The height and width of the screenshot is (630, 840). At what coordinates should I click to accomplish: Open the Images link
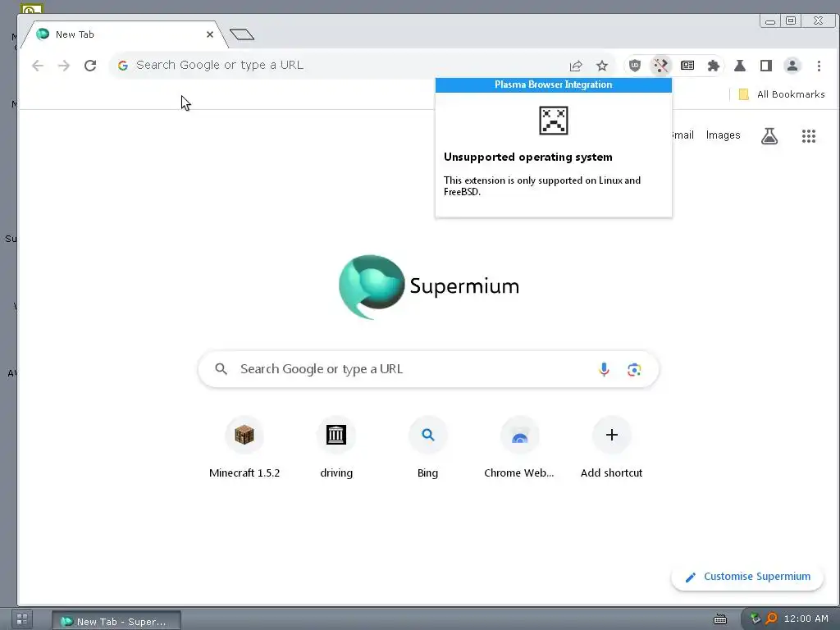tap(723, 135)
